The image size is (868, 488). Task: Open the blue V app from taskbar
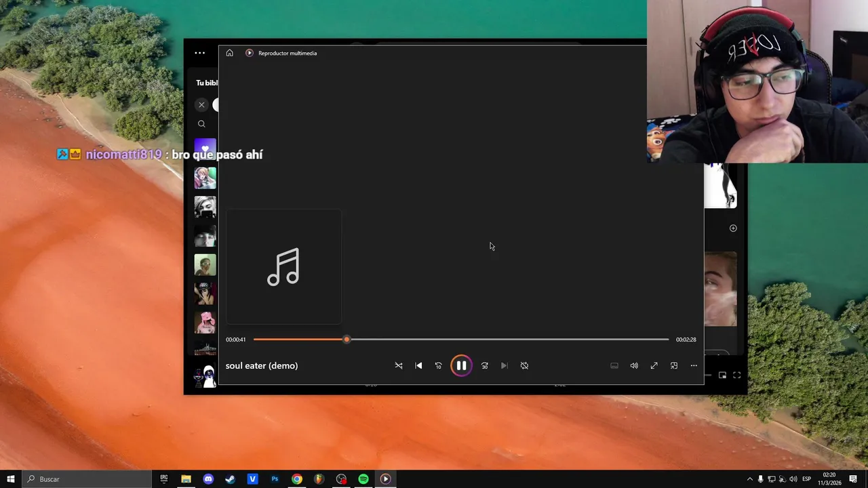coord(252,479)
